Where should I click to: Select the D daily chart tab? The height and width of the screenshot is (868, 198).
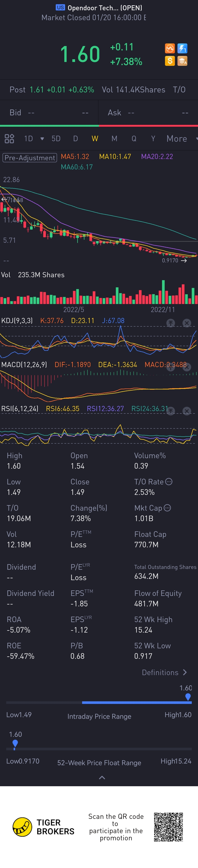point(75,138)
